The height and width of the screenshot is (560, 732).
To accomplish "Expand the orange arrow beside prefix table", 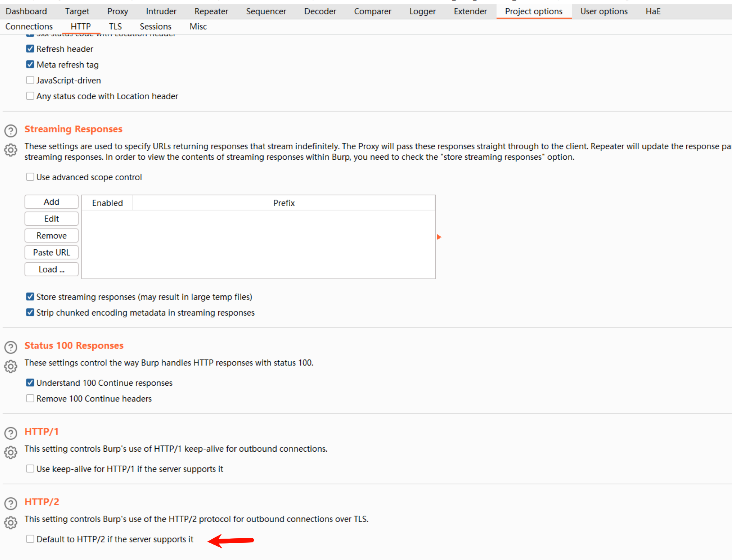I will click(439, 237).
